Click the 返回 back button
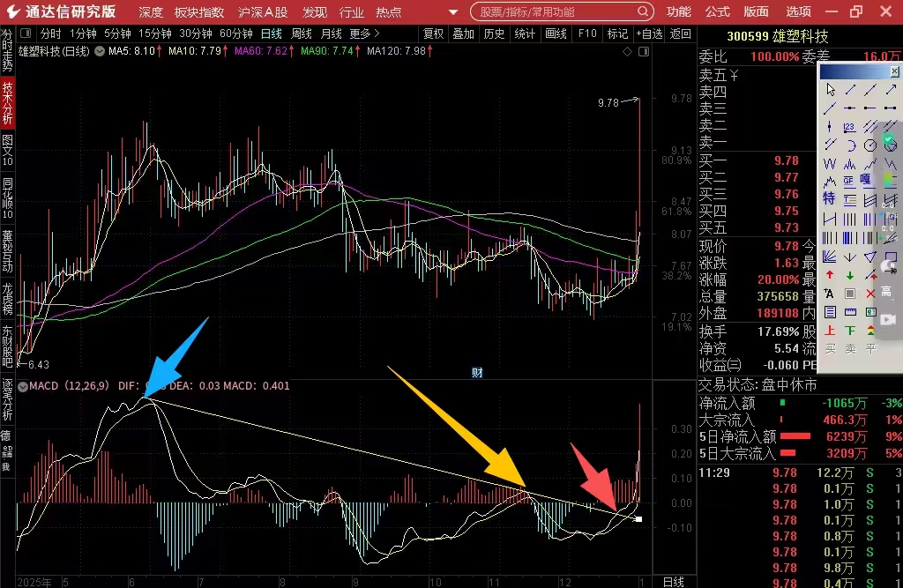Screen dimensions: 903x588 point(680,34)
